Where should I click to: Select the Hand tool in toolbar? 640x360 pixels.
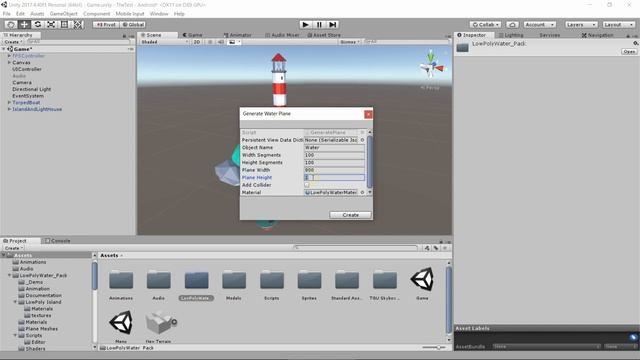tap(11, 24)
